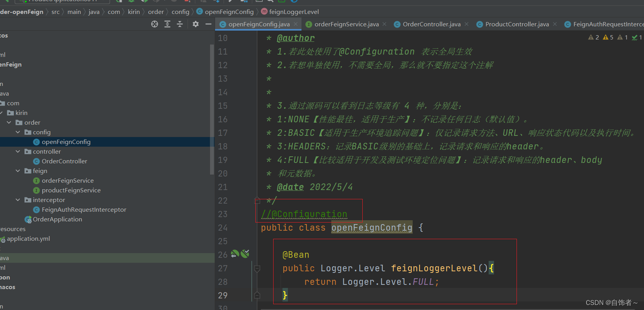The image size is (644, 310).
Task: Click the interface icon beside productFeignService in tree
Action: 36,190
